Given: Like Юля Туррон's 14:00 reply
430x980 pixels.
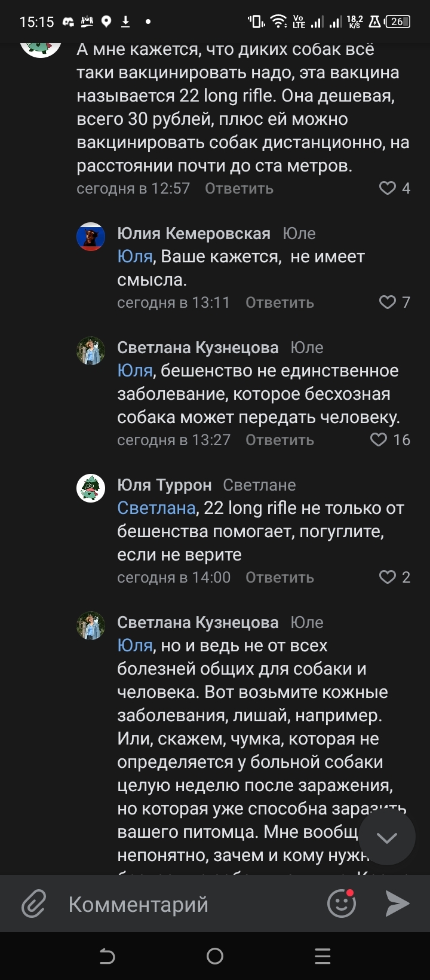Looking at the screenshot, I should coord(388,577).
